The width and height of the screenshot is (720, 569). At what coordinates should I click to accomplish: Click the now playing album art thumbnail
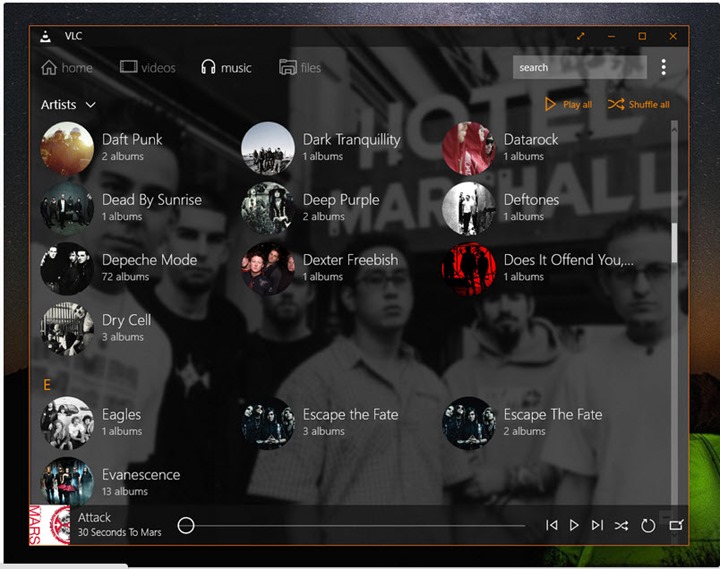50,525
